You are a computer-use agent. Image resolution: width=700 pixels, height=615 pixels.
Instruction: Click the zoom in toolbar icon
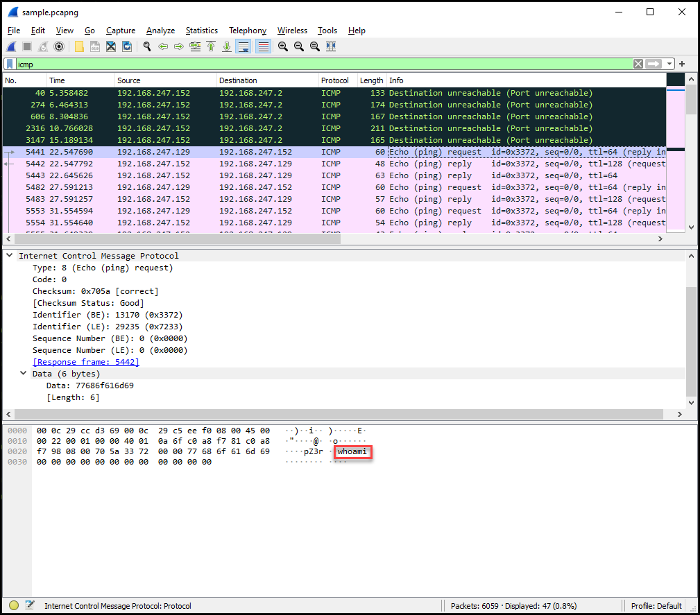pyautogui.click(x=283, y=46)
